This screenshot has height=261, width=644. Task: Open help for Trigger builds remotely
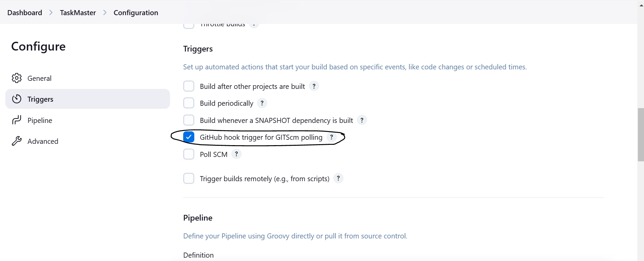pyautogui.click(x=338, y=178)
